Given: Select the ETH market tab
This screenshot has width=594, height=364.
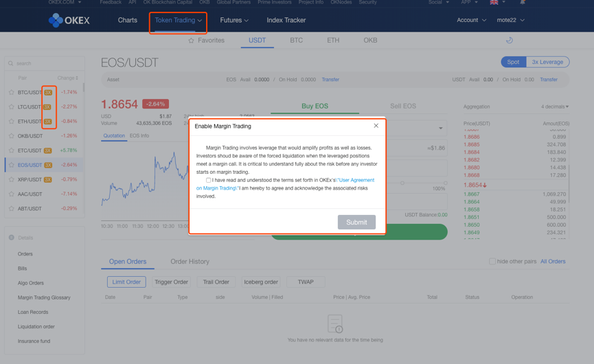Looking at the screenshot, I should click(333, 40).
